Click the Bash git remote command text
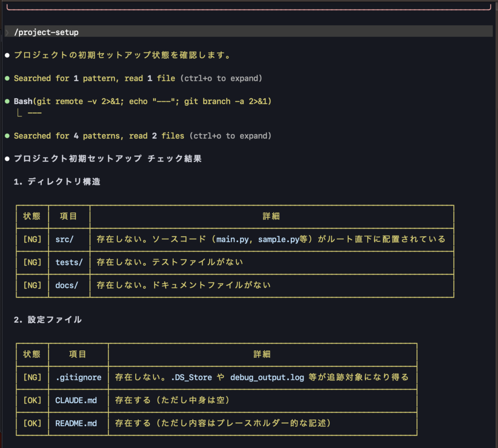 142,102
